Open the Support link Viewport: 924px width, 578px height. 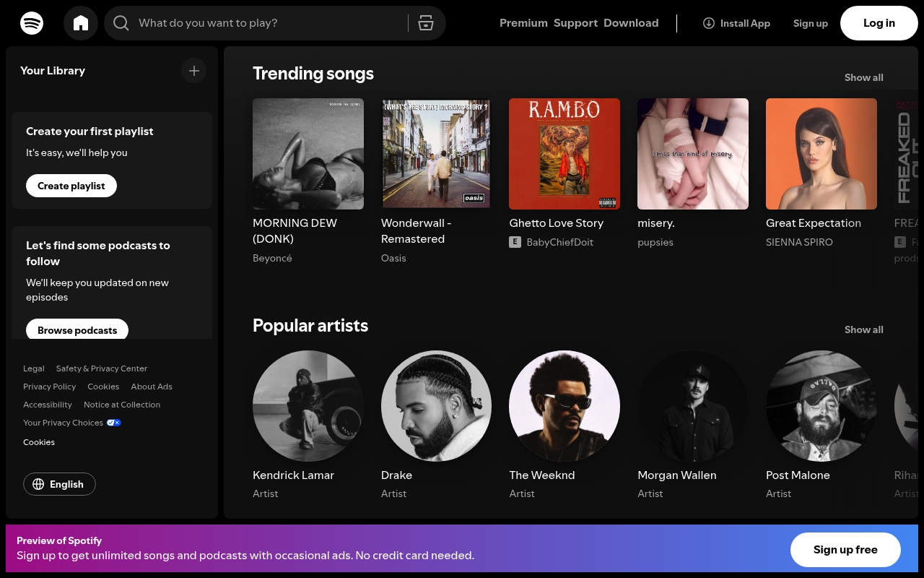[x=575, y=23]
